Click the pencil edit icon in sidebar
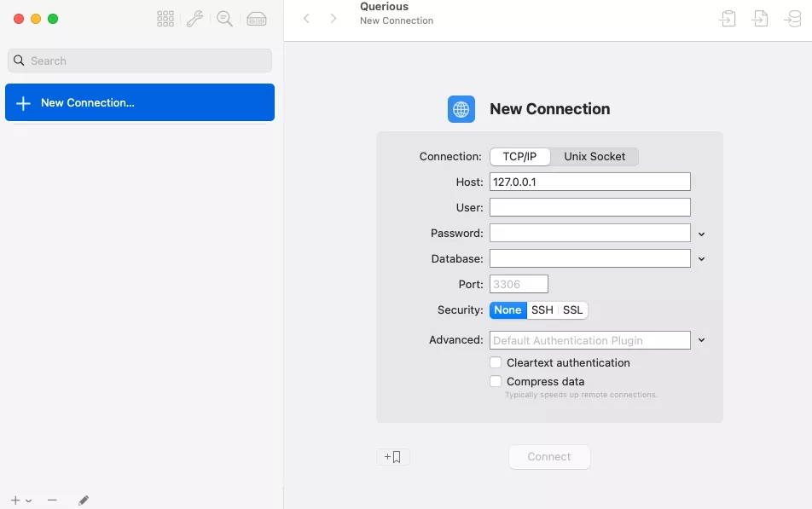The width and height of the screenshot is (812, 509). 84,500
